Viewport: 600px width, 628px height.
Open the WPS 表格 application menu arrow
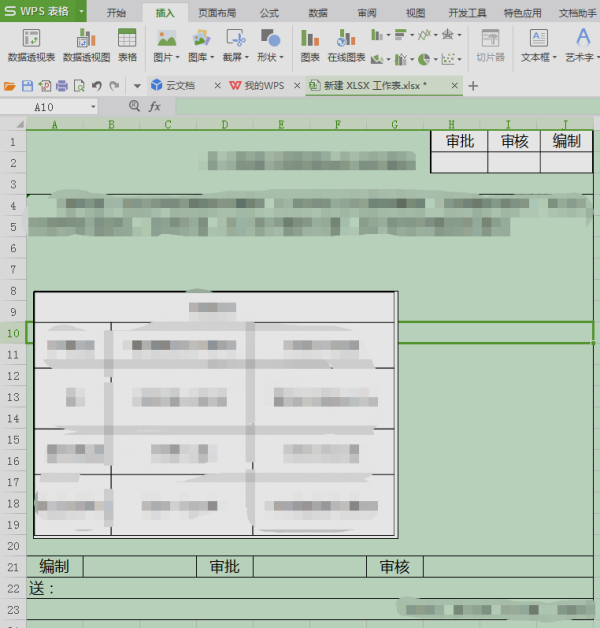click(81, 11)
